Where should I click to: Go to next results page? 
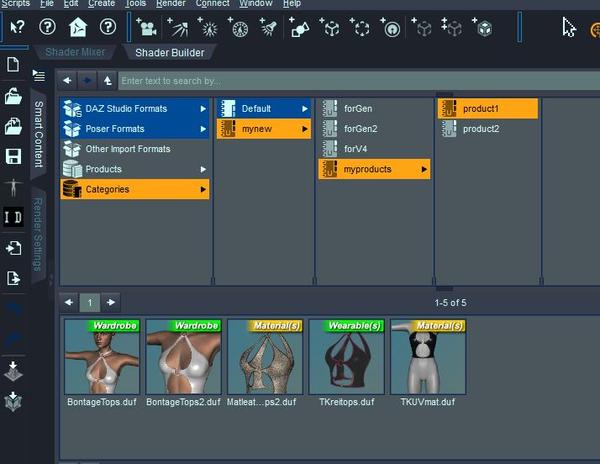[x=111, y=303]
